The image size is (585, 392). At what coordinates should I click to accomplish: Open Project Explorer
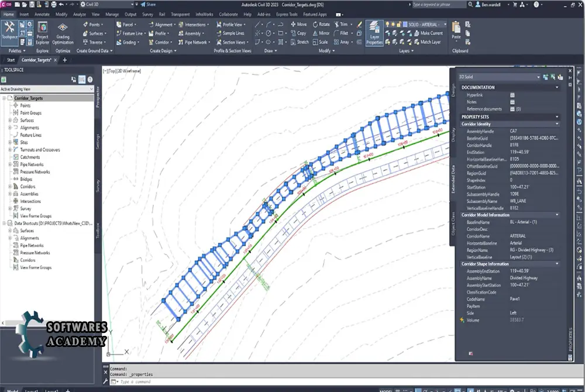[42, 33]
